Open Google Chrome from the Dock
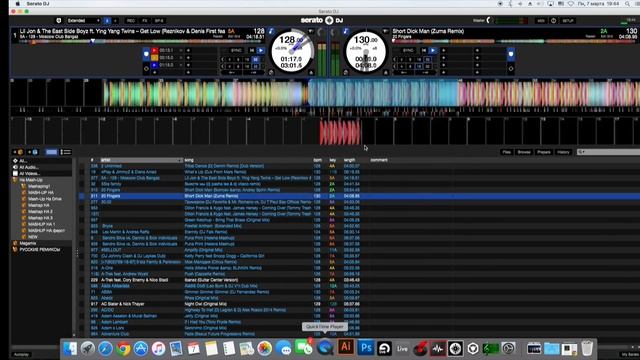This screenshot has width=640, height=360. click(x=123, y=349)
